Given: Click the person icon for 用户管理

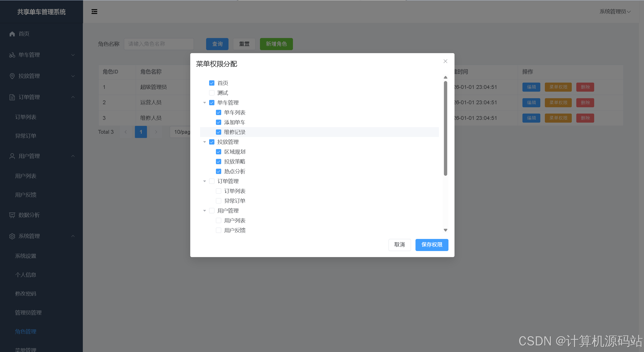Looking at the screenshot, I should click(12, 156).
